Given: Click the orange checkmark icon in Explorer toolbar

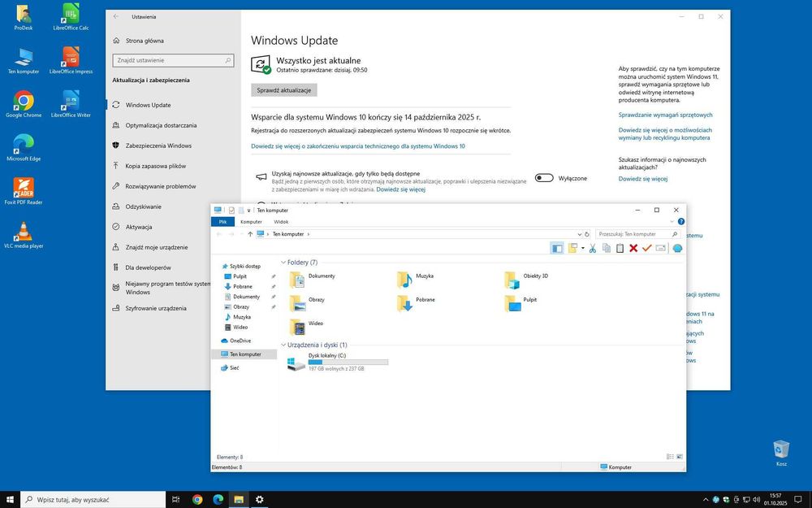Looking at the screenshot, I should point(647,248).
